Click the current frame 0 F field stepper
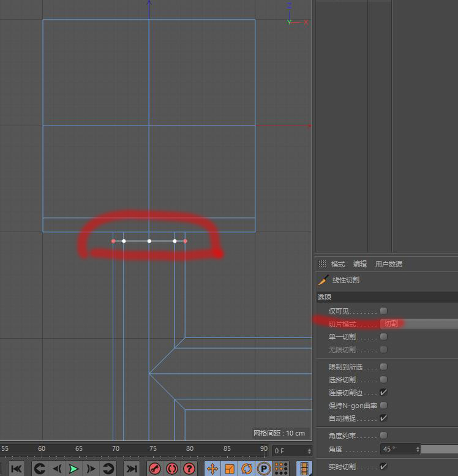The width and height of the screenshot is (458, 476). [309, 451]
